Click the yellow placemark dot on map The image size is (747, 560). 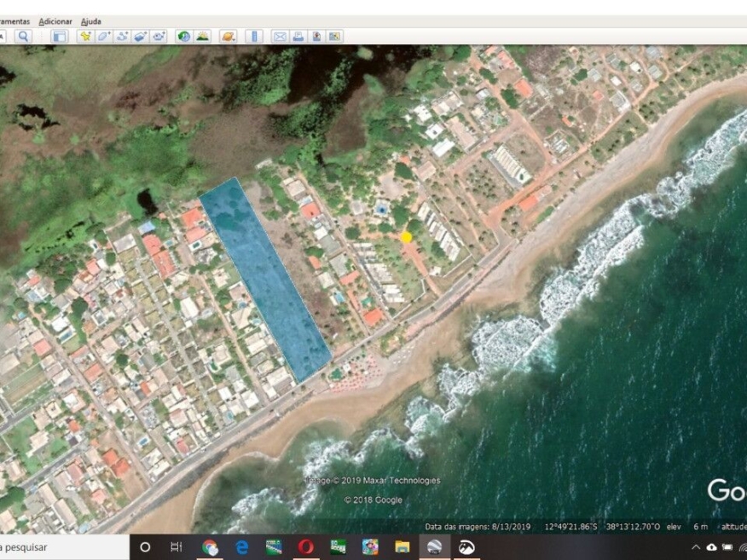click(406, 237)
